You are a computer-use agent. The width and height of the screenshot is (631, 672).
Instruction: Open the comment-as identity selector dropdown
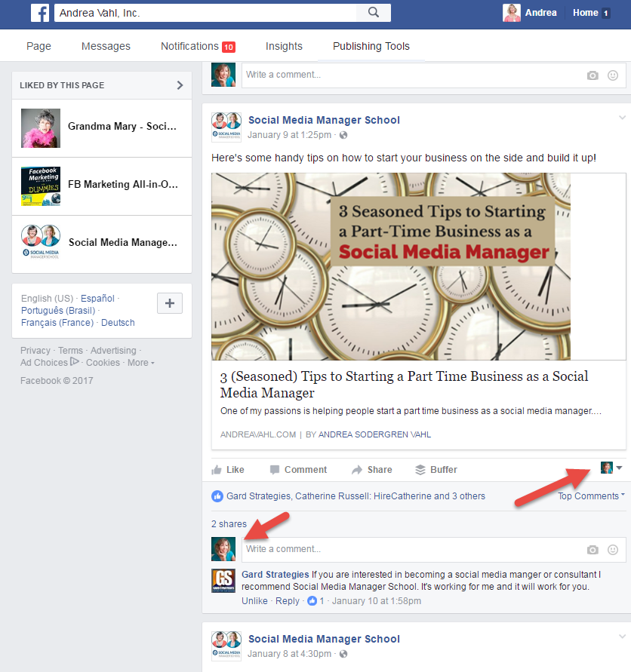tap(611, 468)
